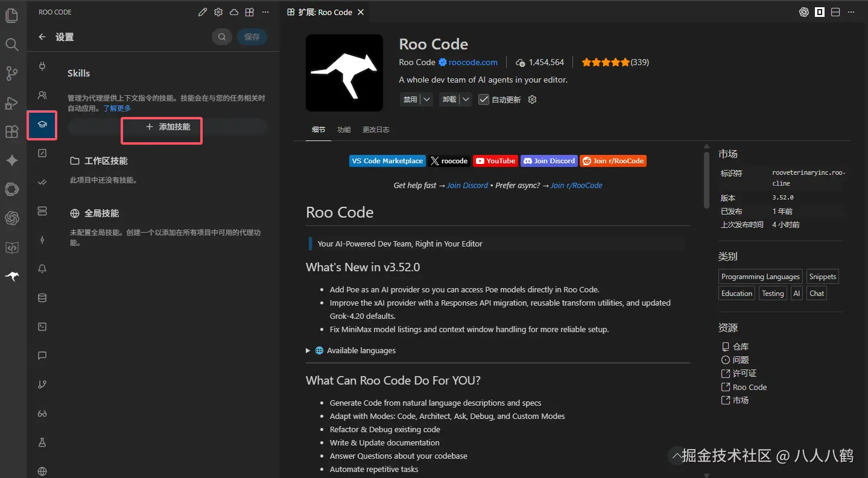Open the plug providers section in settings
The width and height of the screenshot is (868, 478).
coord(42,66)
